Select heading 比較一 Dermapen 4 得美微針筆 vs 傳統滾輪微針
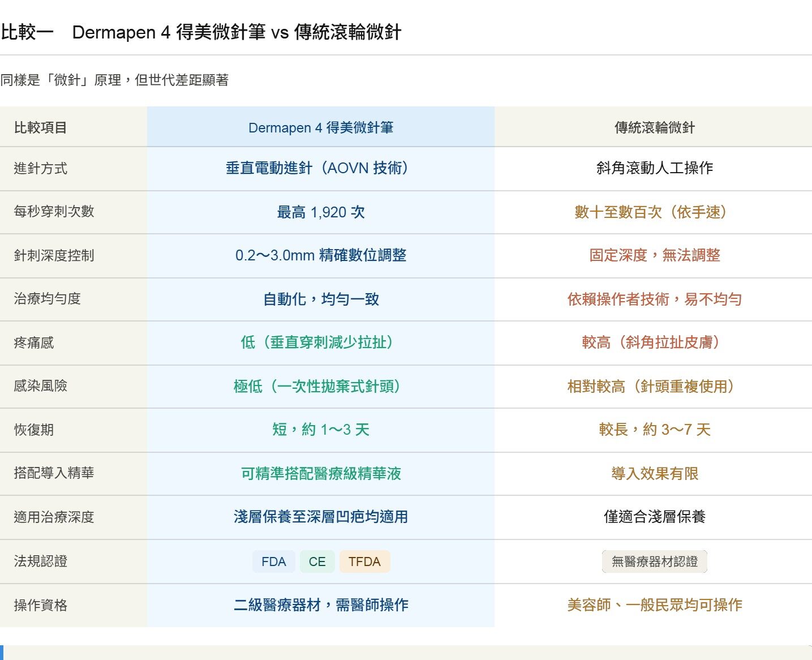This screenshot has height=660, width=812. tap(201, 32)
